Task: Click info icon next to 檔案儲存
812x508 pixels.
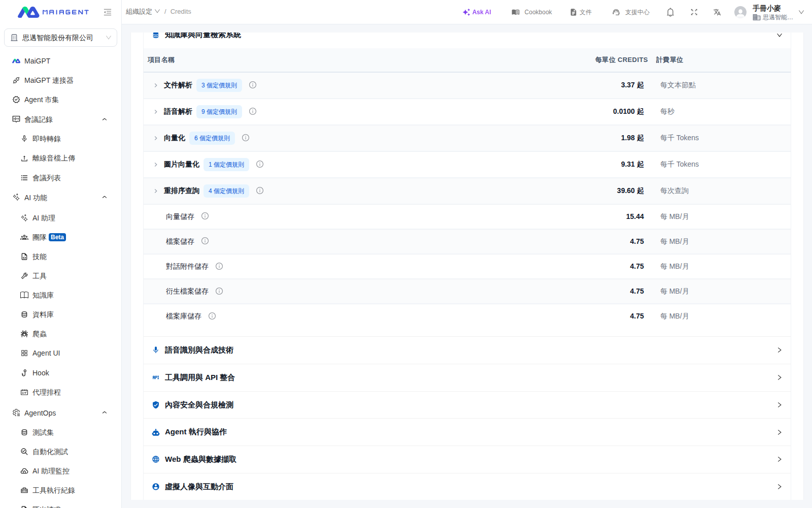Action: point(205,241)
